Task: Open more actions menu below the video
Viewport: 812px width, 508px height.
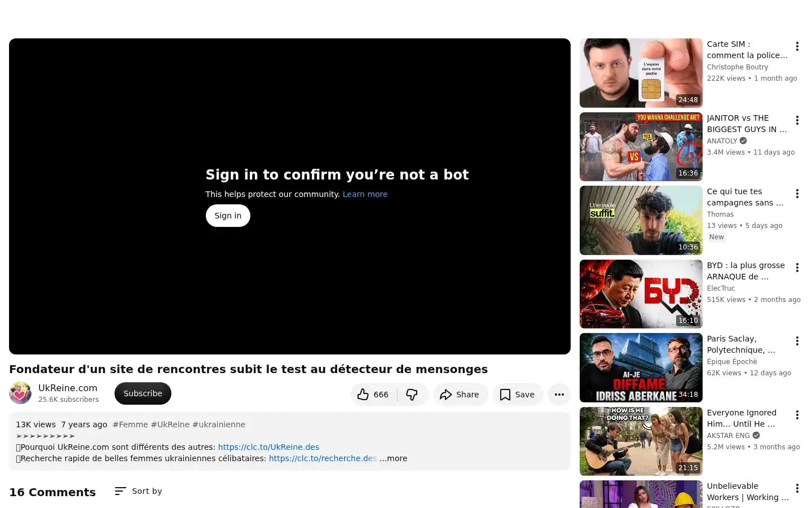Action: click(x=559, y=395)
